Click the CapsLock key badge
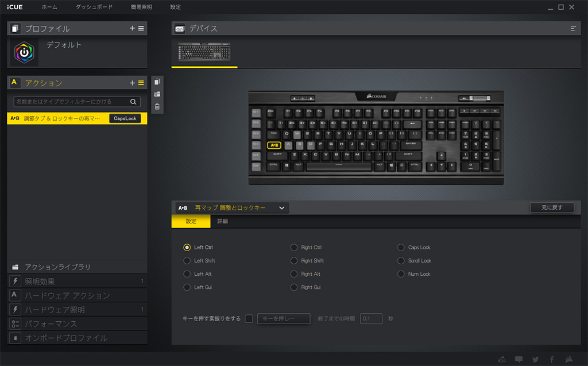Image resolution: width=588 pixels, height=366 pixels. (x=125, y=118)
